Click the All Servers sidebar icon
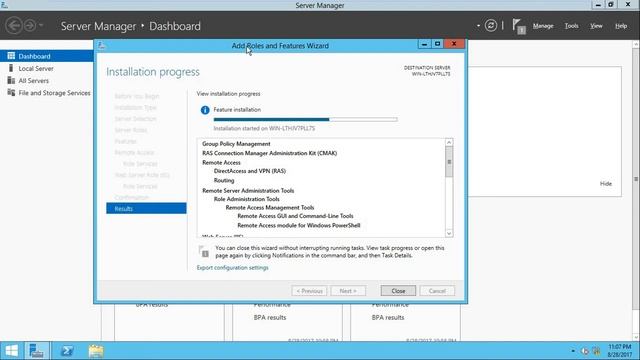Viewport: 640px width, 360px height. [x=11, y=80]
